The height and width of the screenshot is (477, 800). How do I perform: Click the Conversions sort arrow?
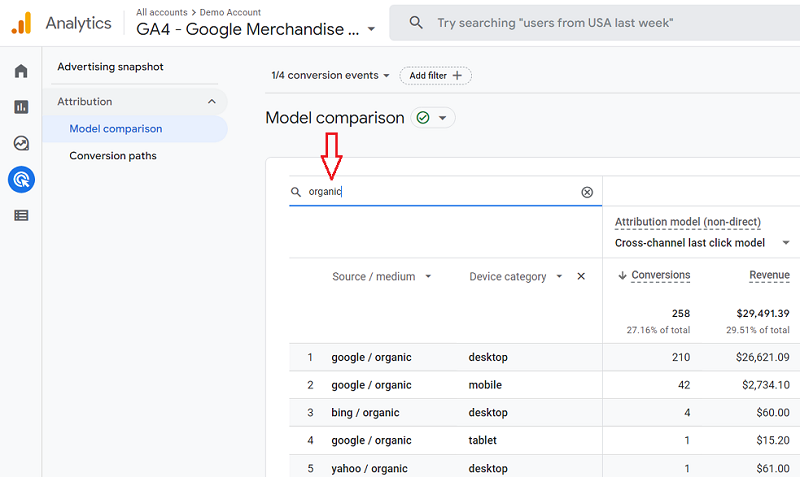622,275
